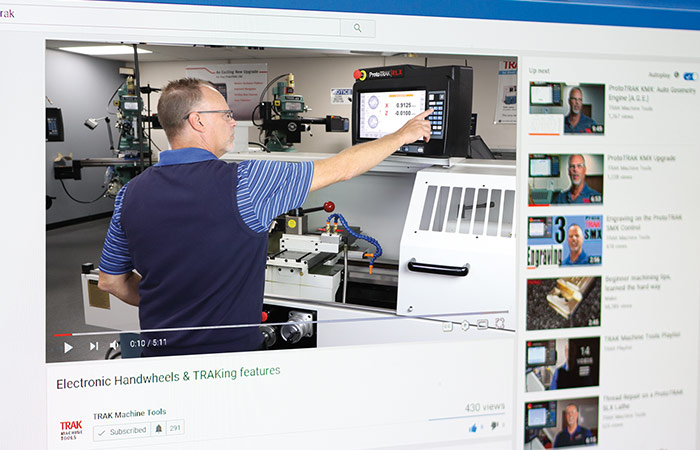
Task: Mute the video with the speaker icon
Action: click(114, 345)
